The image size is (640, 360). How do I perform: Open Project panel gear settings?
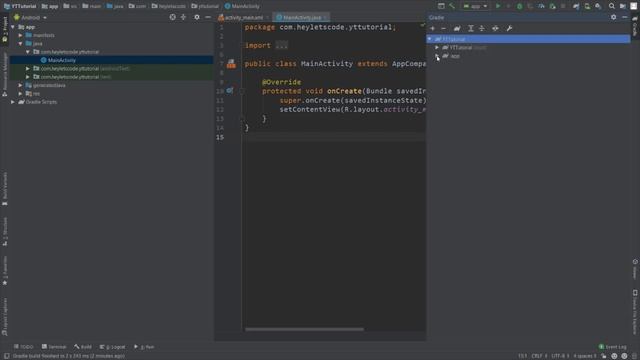coord(197,17)
